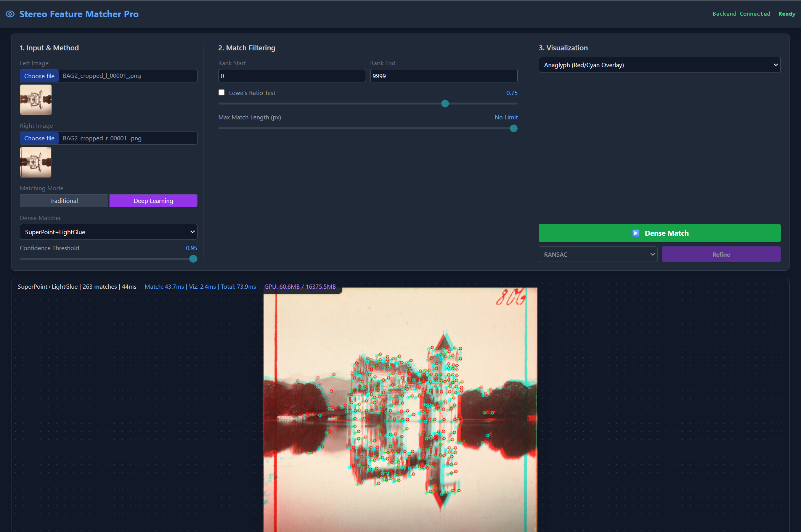Click the Rank End input field
The image size is (801, 532).
tap(444, 76)
